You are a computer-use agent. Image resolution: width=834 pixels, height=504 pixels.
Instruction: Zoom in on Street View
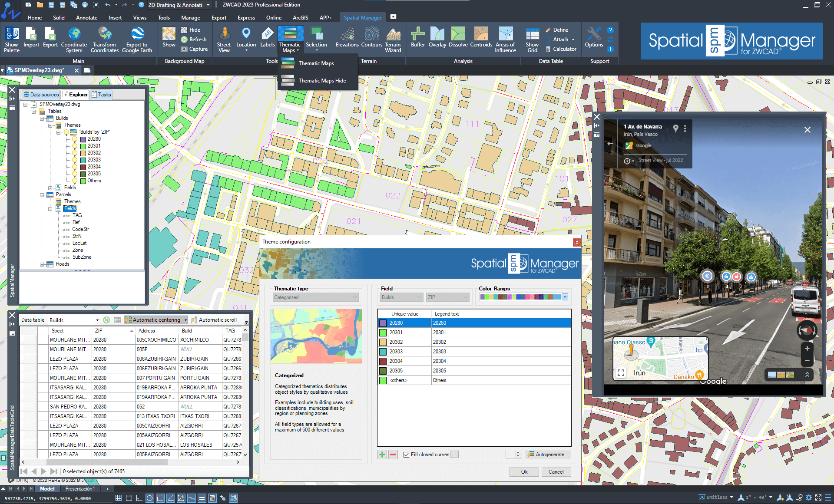point(807,349)
